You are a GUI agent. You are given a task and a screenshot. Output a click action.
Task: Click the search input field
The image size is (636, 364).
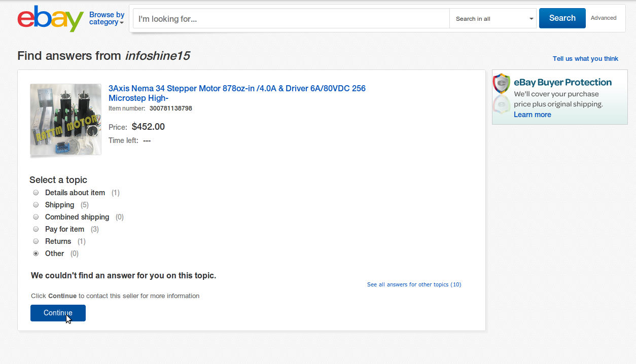(291, 19)
